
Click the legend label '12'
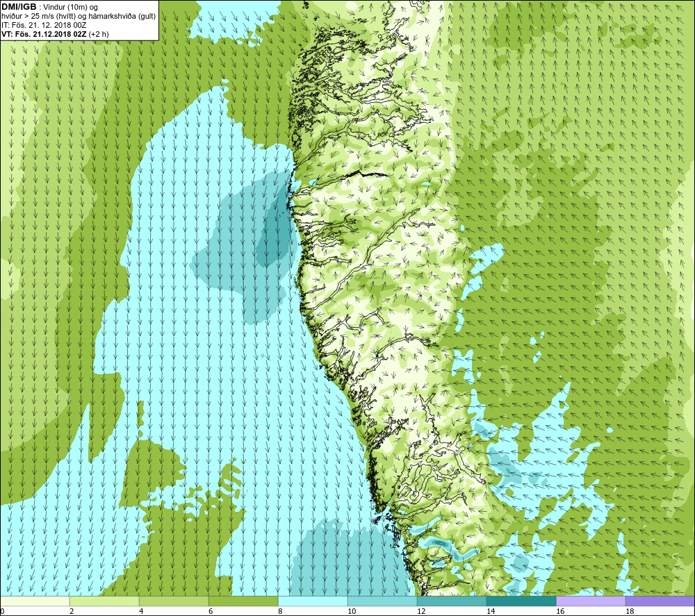pyautogui.click(x=421, y=611)
